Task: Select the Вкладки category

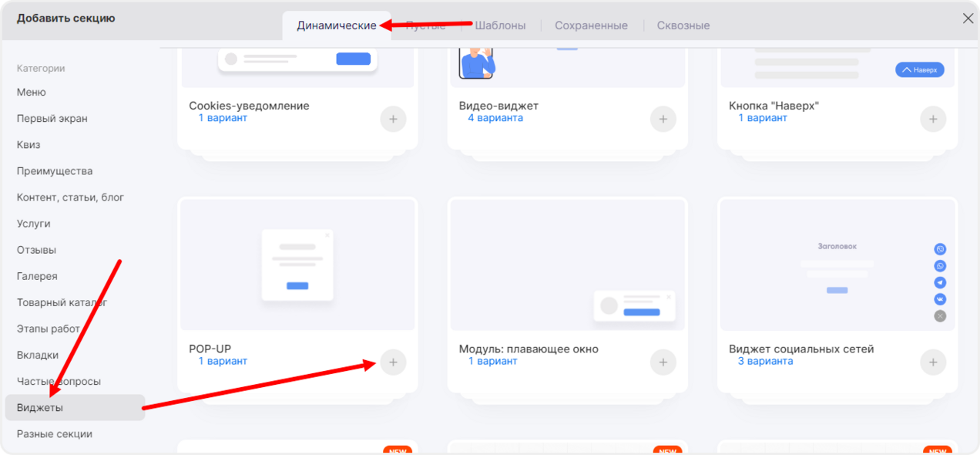Action: coord(38,355)
